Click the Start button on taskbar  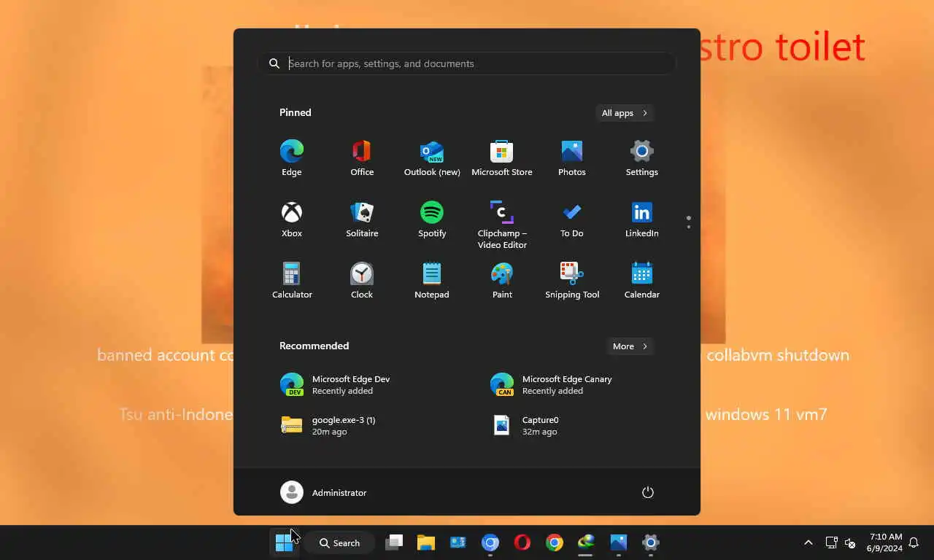[285, 542]
